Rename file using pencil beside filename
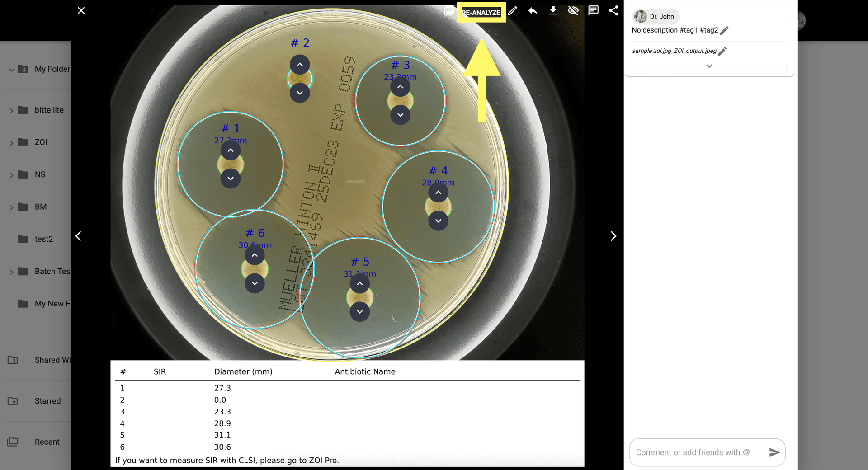This screenshot has width=868, height=470. tap(722, 52)
